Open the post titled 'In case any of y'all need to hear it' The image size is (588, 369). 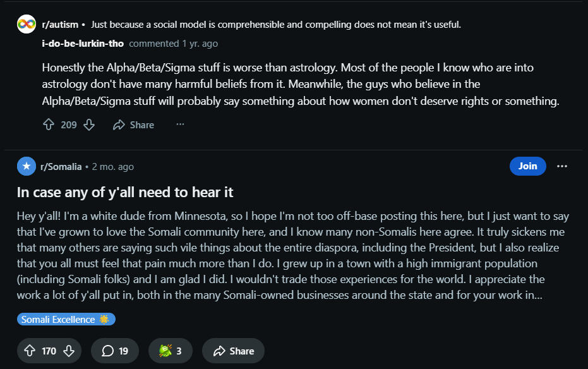coord(125,191)
